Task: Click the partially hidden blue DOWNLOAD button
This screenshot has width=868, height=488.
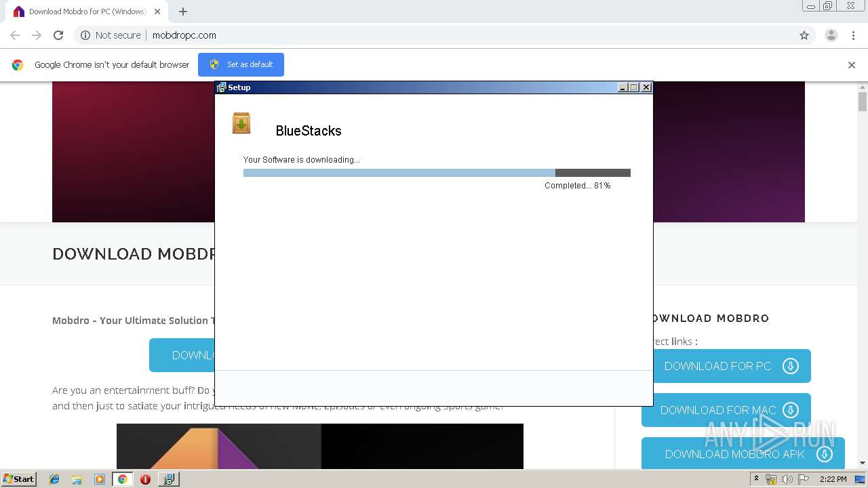Action: (x=182, y=355)
